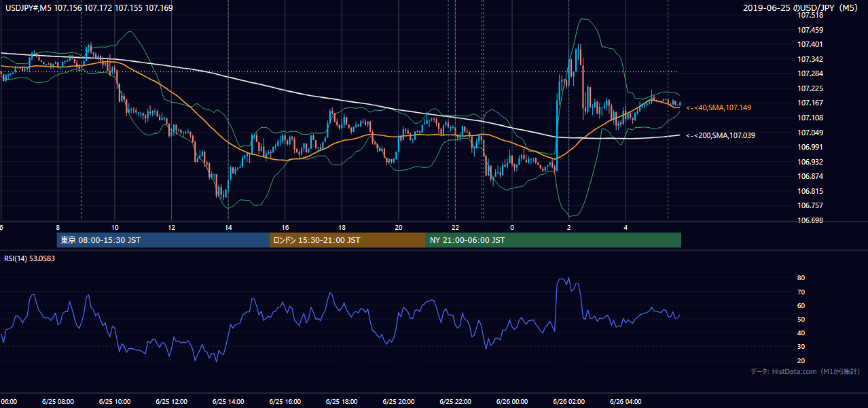Select price axis value 107.225
Screen dimensions: 868x408
[x=810, y=88]
